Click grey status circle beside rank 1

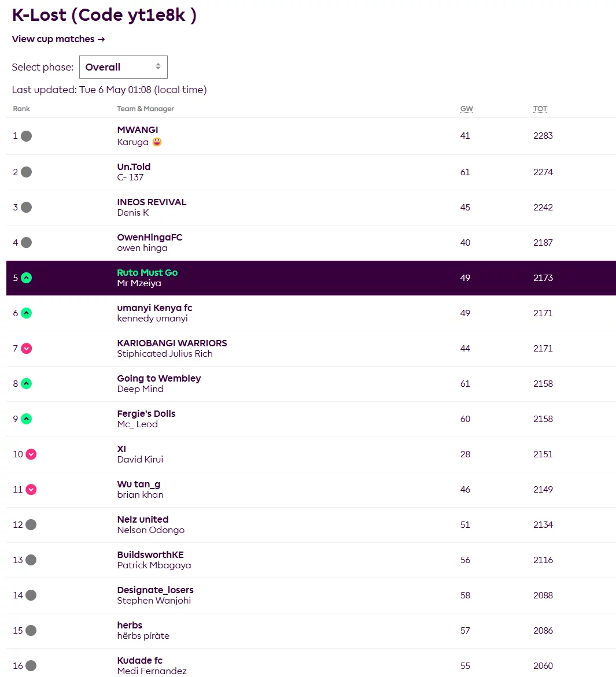point(26,136)
